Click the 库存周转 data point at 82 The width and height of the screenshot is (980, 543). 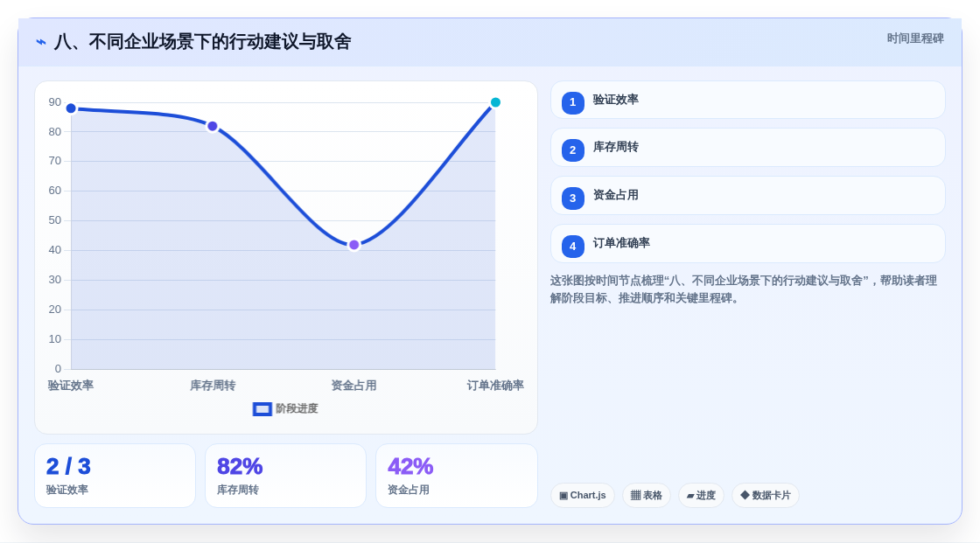213,126
